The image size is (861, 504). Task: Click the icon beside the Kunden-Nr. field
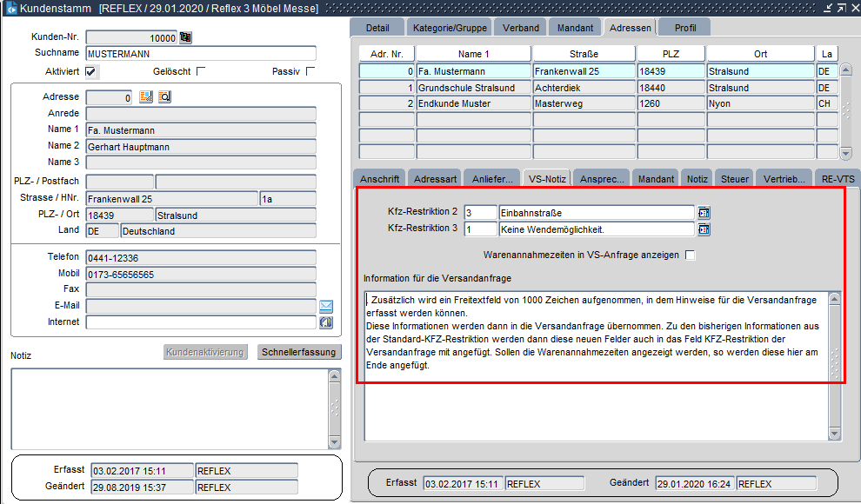[x=185, y=37]
